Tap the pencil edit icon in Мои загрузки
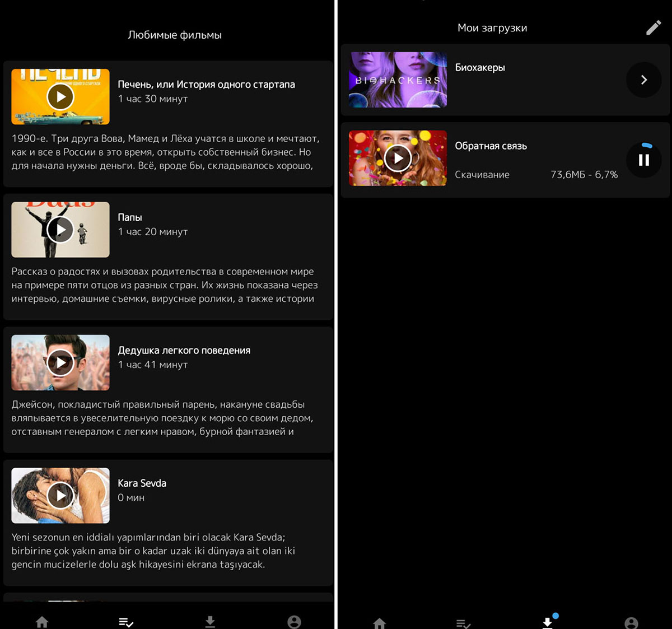Image resolution: width=672 pixels, height=629 pixels. tap(654, 28)
